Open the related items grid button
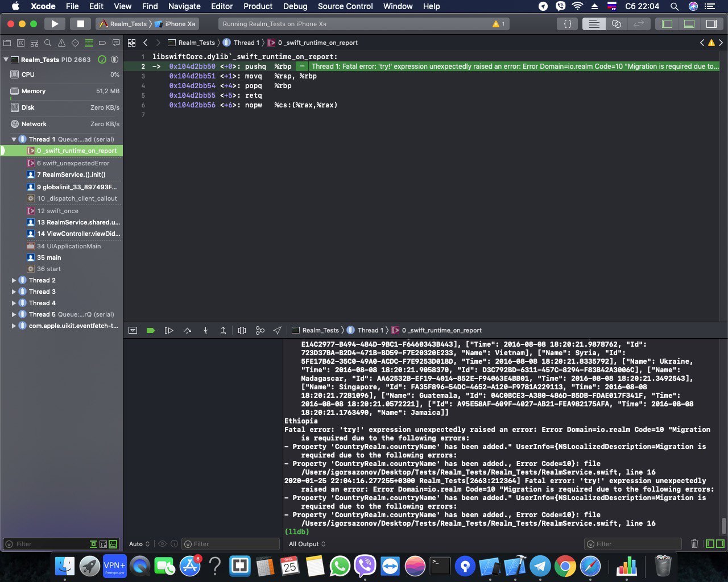728x582 pixels. [132, 43]
